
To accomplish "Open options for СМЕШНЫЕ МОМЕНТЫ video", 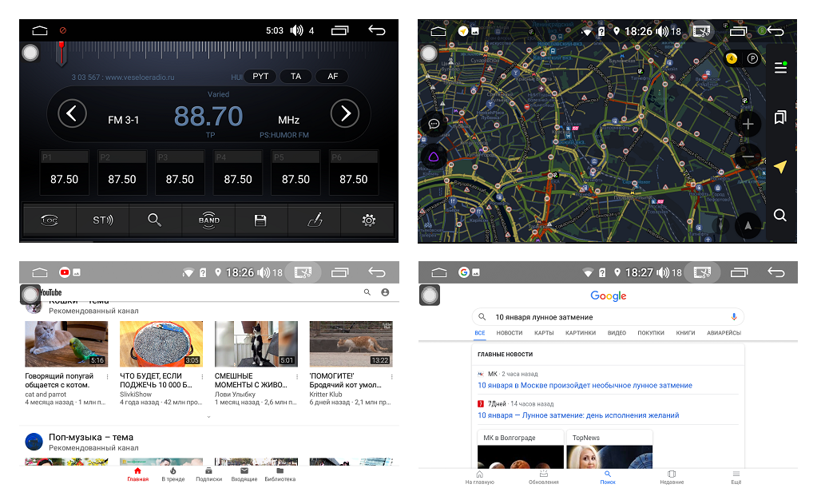I will click(297, 377).
